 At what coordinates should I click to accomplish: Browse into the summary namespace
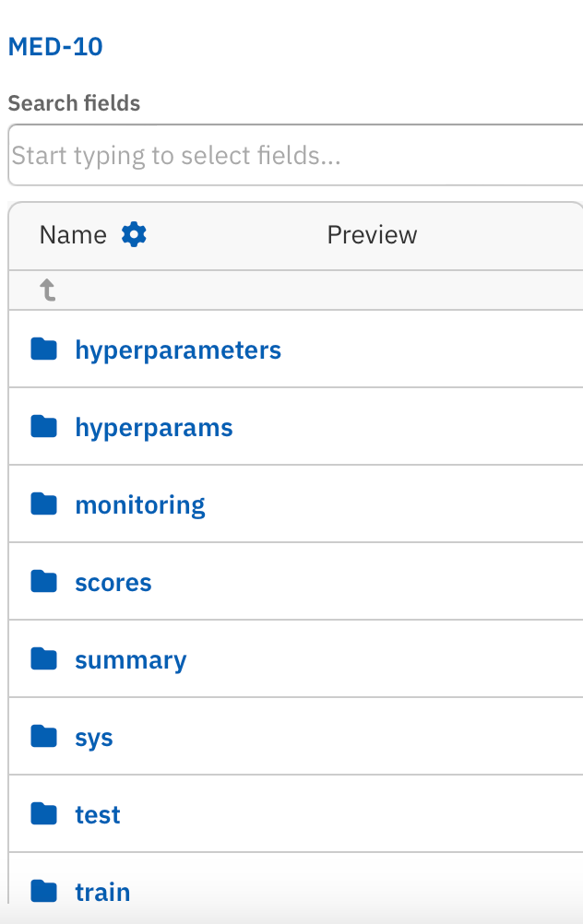(131, 660)
